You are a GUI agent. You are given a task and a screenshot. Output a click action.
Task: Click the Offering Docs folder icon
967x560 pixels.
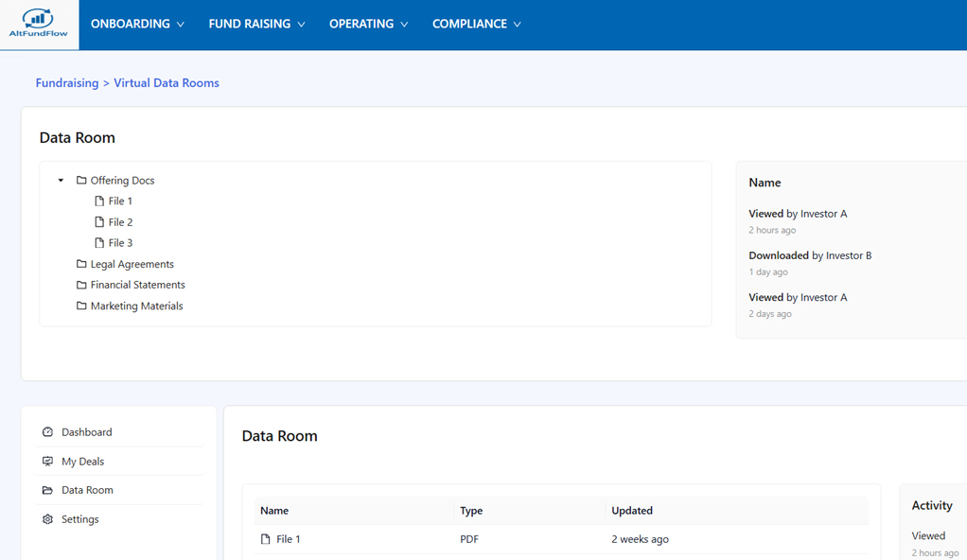[x=81, y=181]
